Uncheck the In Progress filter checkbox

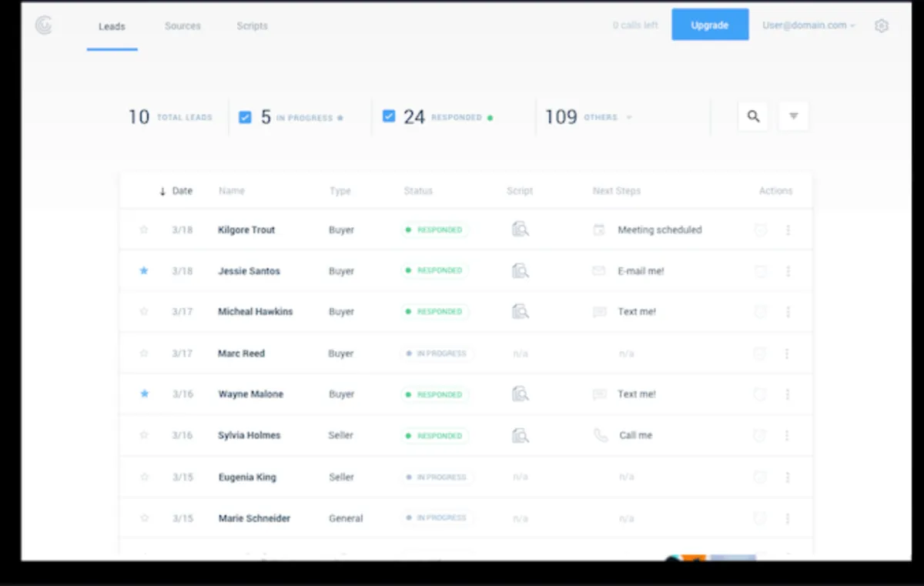click(x=245, y=117)
